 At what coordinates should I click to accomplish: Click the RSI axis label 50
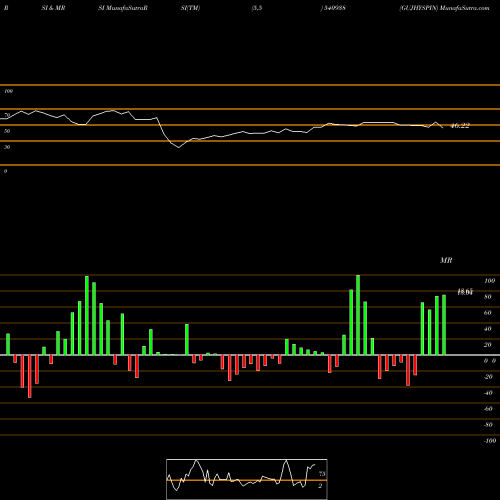7,131
